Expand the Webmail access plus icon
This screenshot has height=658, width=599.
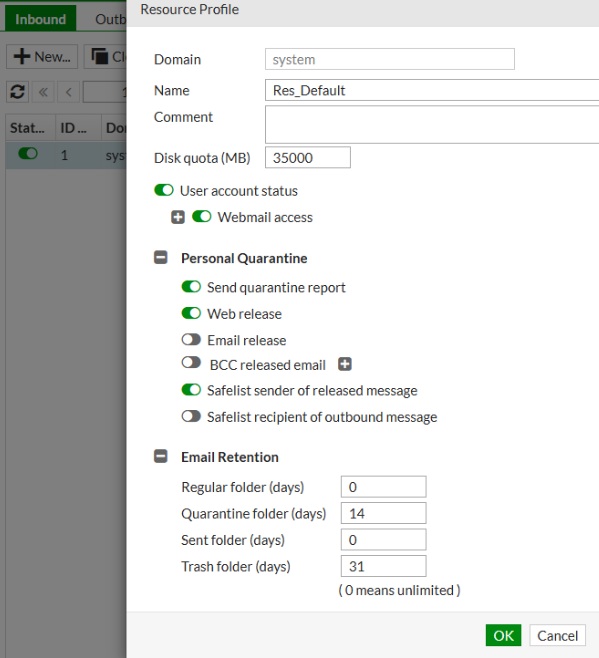178,217
